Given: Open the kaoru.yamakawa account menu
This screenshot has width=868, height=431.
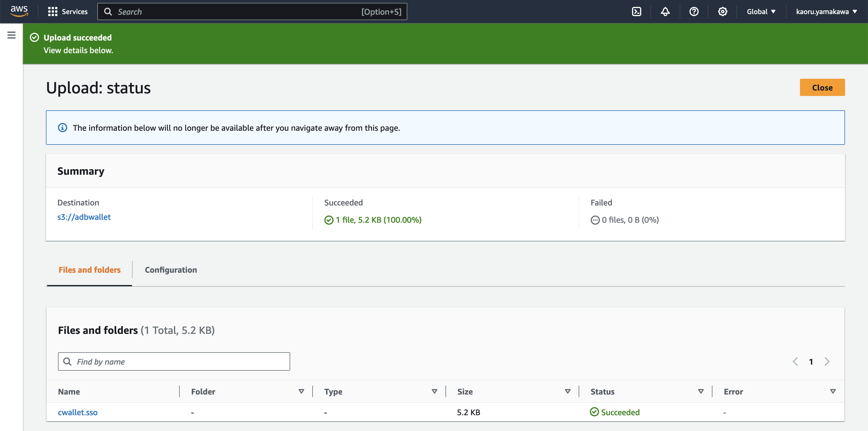Looking at the screenshot, I should coord(826,11).
